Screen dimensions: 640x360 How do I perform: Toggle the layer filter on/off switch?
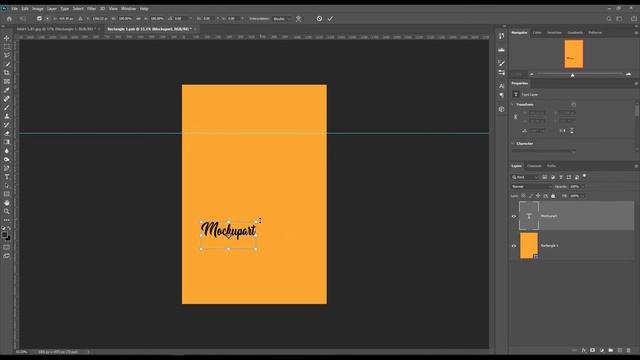click(584, 176)
